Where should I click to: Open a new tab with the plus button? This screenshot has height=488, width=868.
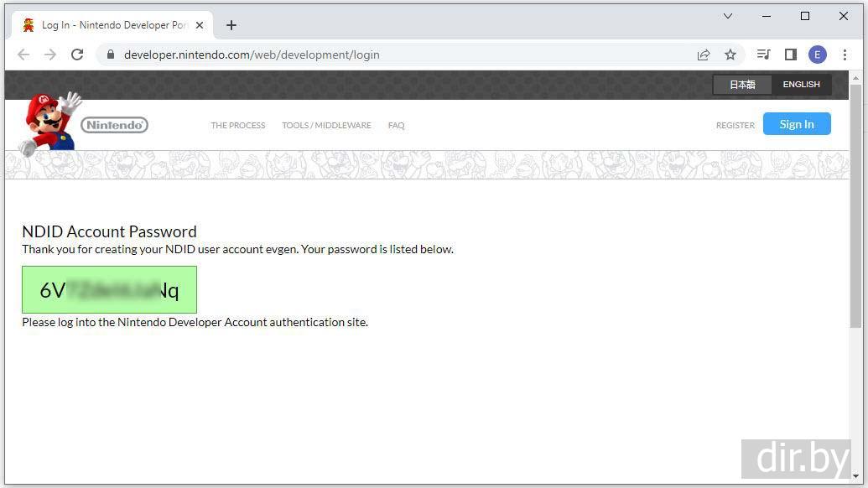[231, 25]
